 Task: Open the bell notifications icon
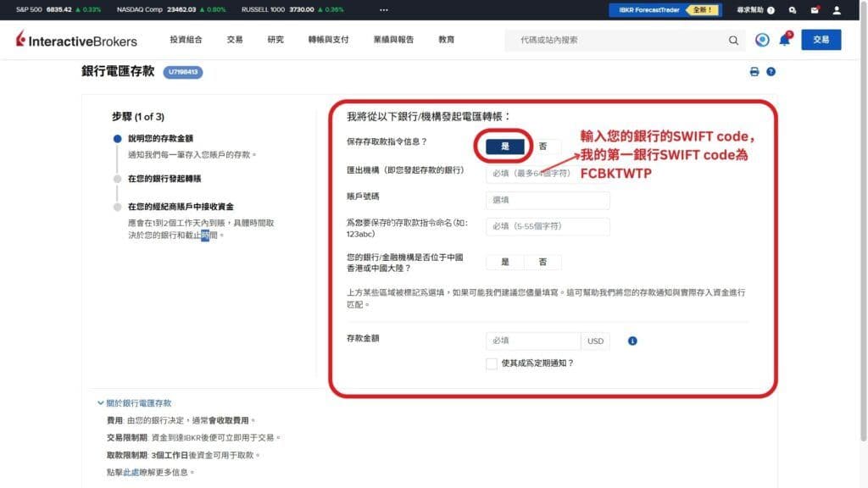pos(783,40)
